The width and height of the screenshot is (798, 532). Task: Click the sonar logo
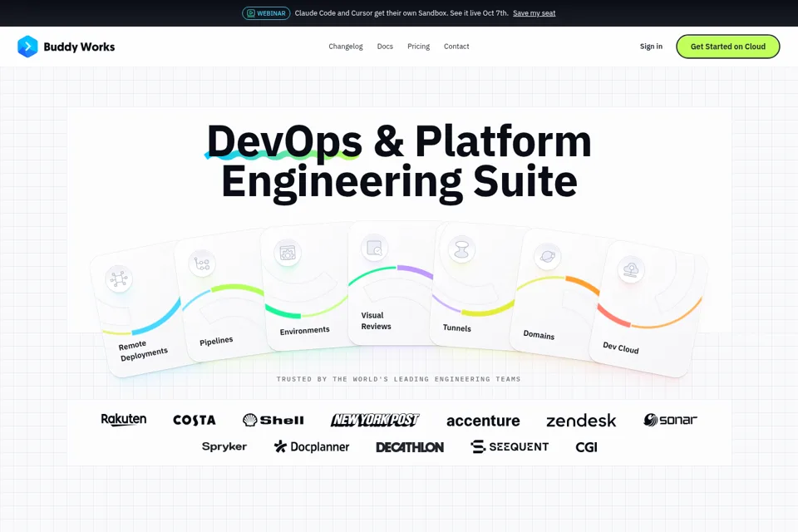(670, 420)
